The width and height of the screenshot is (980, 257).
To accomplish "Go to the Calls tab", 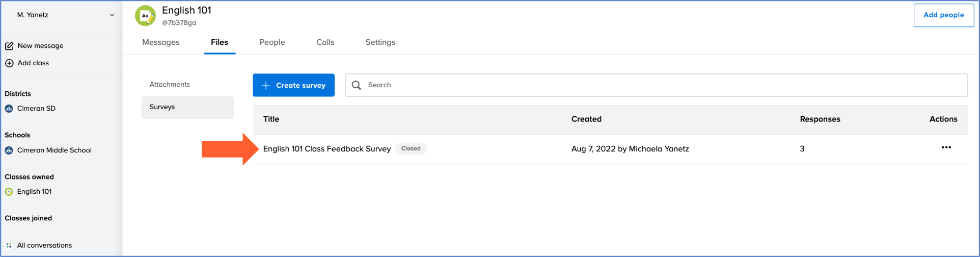I will click(325, 42).
